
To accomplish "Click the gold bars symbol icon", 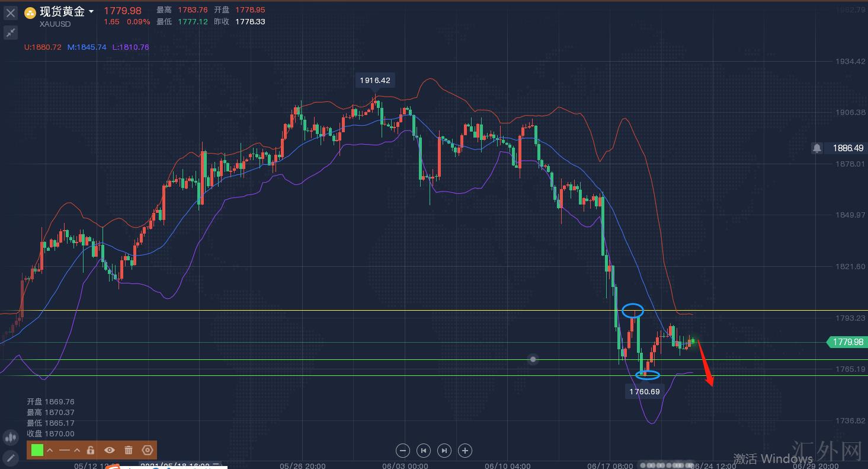I will coord(30,13).
